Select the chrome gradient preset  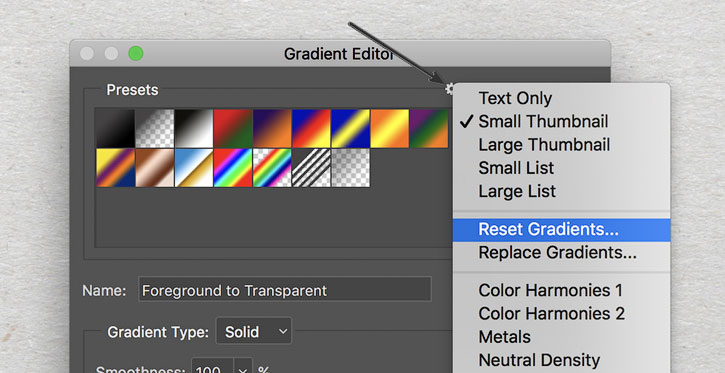tap(194, 167)
